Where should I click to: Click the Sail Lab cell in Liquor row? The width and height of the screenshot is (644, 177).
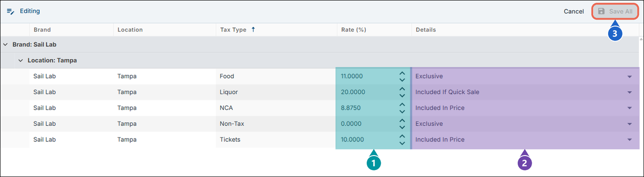(x=71, y=92)
